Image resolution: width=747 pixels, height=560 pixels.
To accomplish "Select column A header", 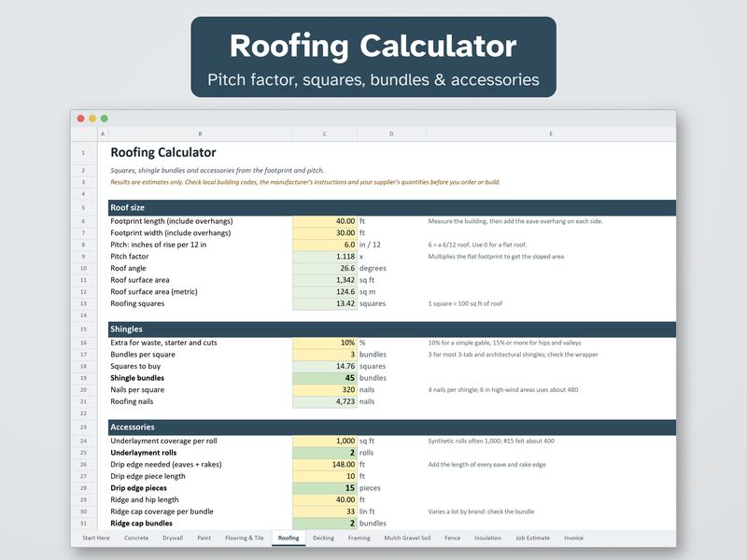I will (103, 133).
